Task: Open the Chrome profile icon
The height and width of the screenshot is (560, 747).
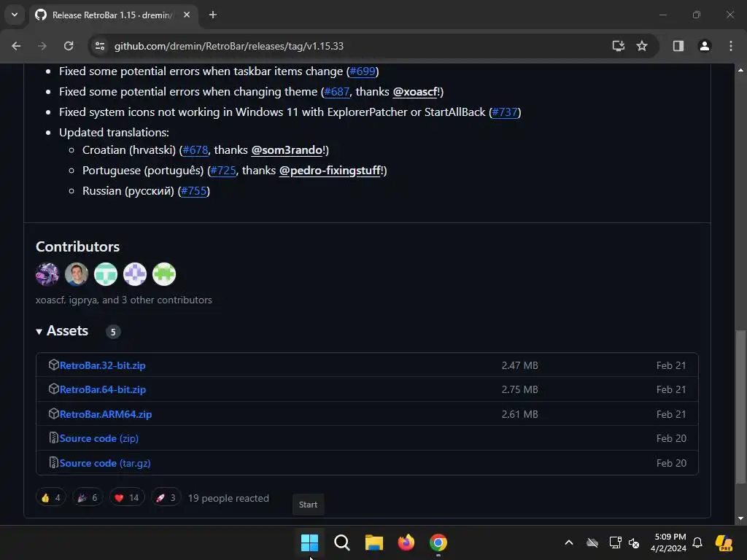Action: [705, 46]
